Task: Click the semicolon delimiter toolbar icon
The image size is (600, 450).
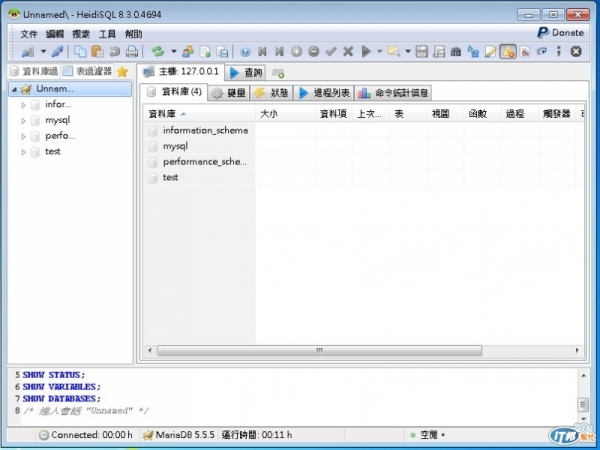Action: point(559,51)
